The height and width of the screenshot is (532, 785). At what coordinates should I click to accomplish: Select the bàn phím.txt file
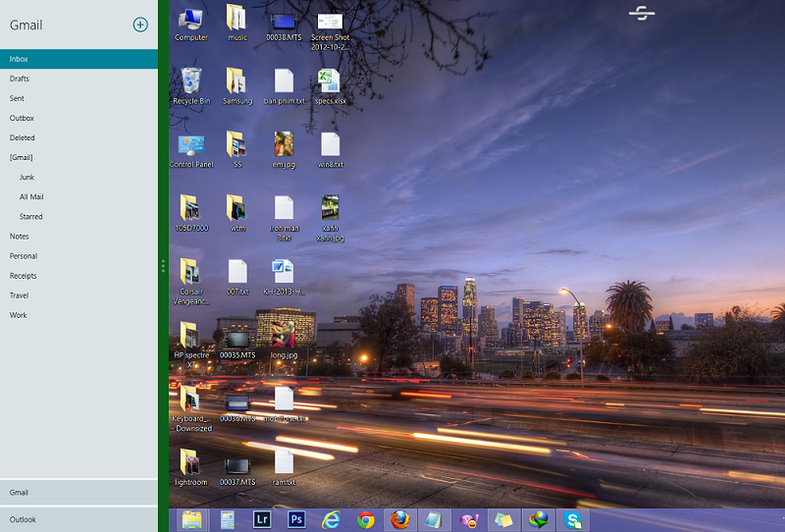284,86
